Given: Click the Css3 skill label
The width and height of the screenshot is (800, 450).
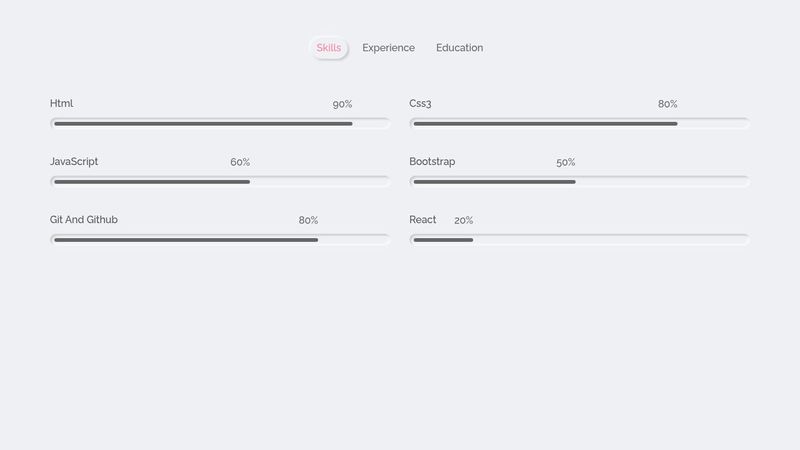Looking at the screenshot, I should [x=420, y=104].
